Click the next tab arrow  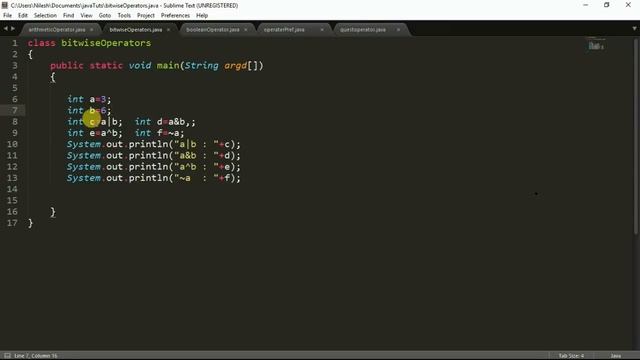(x=13, y=29)
